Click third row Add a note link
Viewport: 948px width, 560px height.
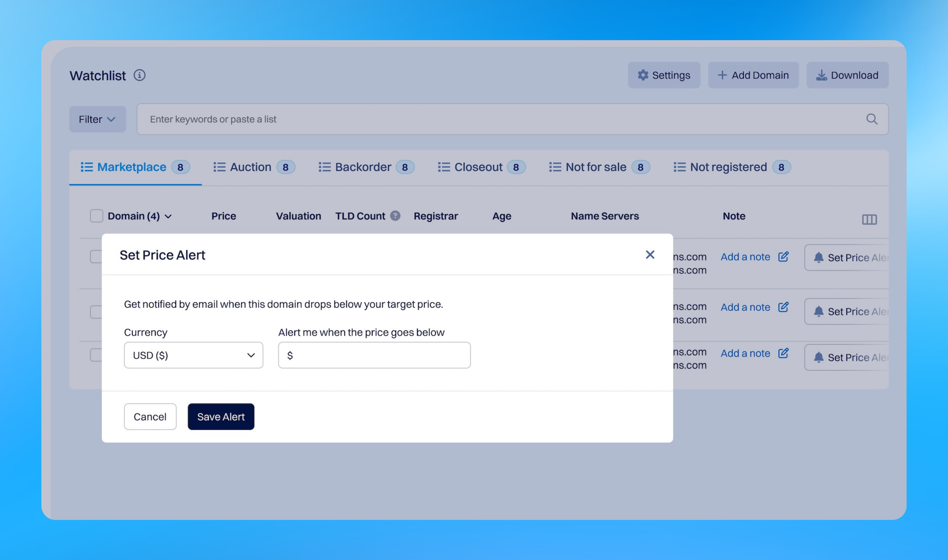(745, 353)
